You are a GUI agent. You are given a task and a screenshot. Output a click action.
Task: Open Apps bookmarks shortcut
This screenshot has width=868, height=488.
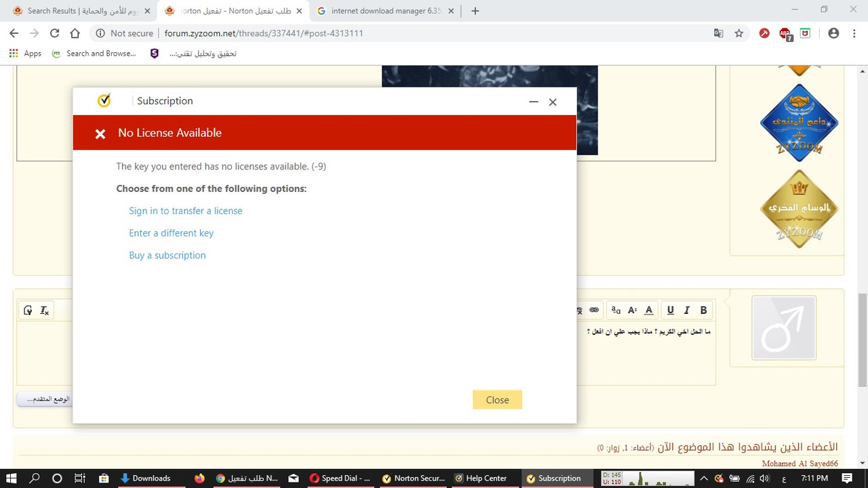click(25, 54)
